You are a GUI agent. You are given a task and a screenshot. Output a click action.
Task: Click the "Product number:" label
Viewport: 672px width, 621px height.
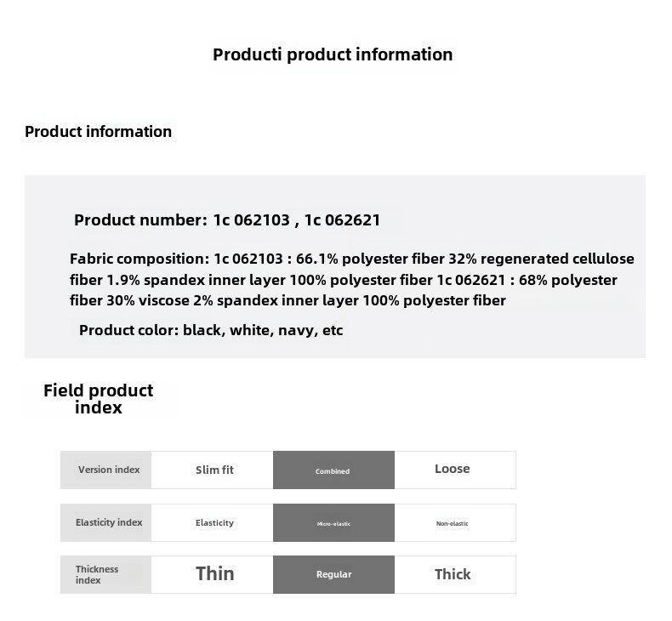click(x=140, y=220)
